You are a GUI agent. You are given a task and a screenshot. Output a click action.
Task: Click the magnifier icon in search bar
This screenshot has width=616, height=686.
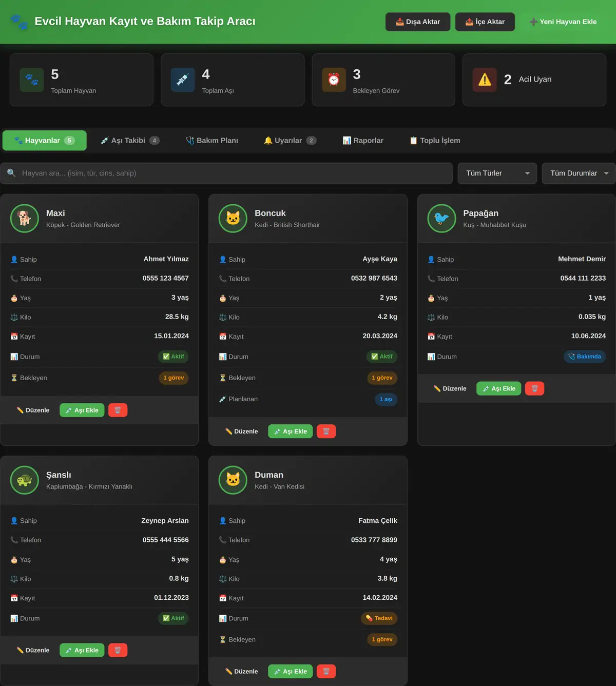click(11, 173)
